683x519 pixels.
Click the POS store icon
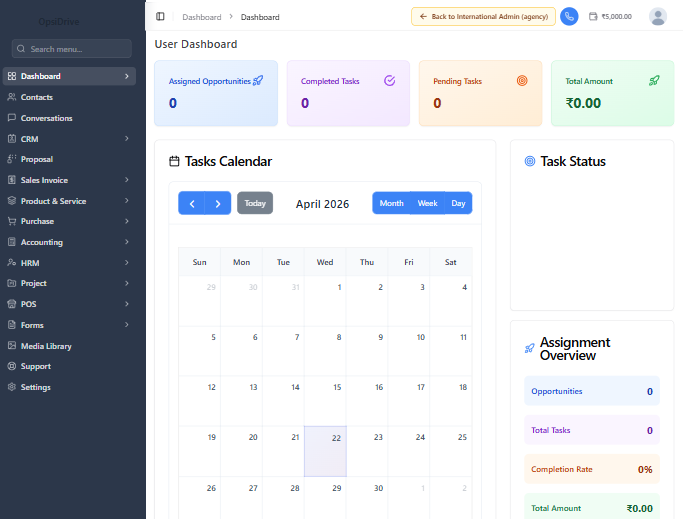pyautogui.click(x=12, y=304)
